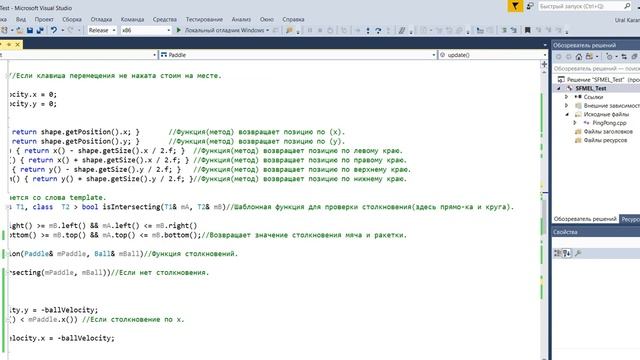Close the active yellow document tab
Screen dimensions: 640x360
[17, 44]
